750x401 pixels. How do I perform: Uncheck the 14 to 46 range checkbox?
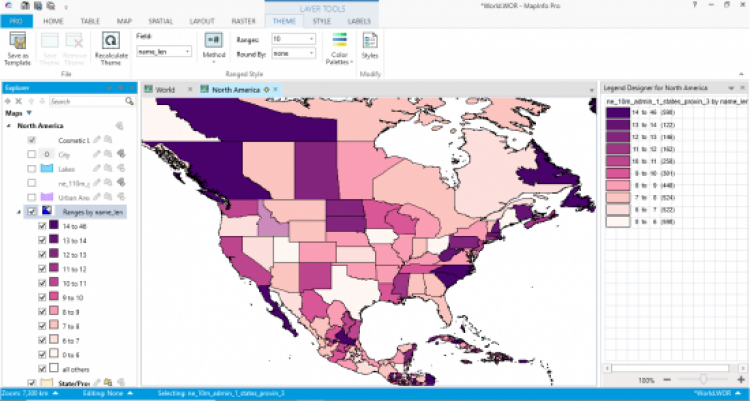click(40, 226)
